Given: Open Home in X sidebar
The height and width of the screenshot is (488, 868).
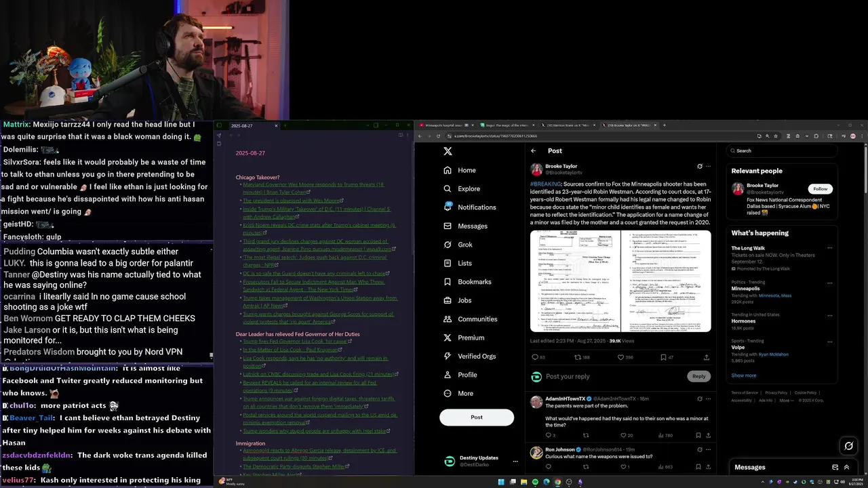Looking at the screenshot, I should coord(460,170).
